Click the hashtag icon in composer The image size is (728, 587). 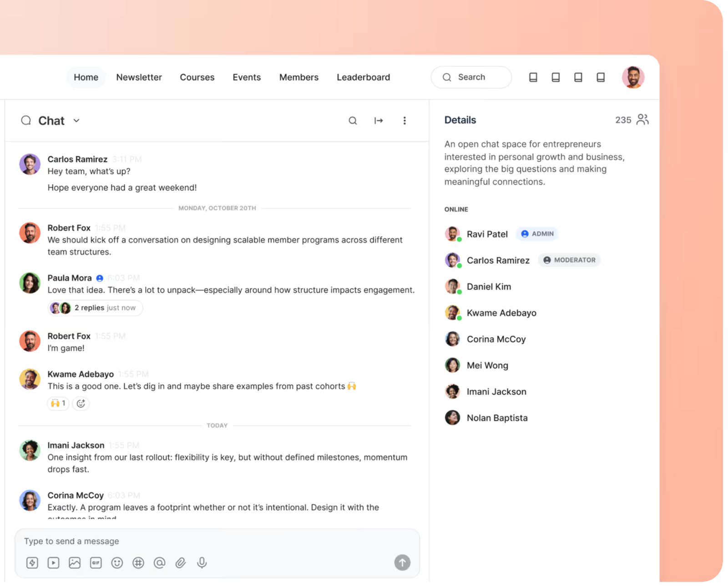click(138, 563)
